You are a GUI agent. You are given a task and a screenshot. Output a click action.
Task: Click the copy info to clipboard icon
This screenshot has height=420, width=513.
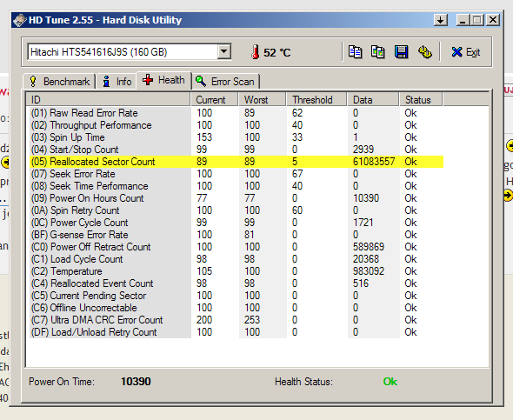(x=355, y=52)
